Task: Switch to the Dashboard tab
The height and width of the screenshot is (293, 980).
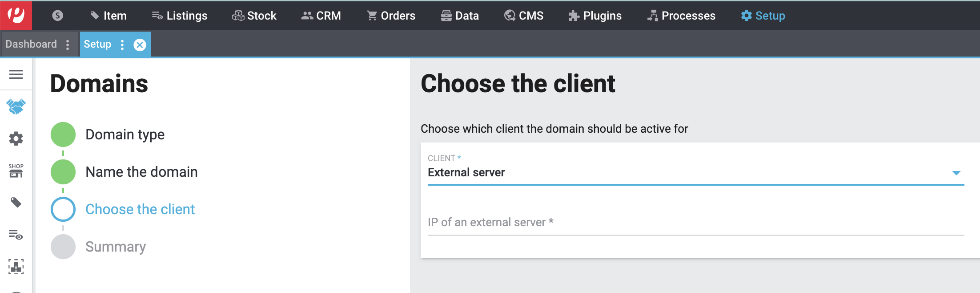Action: point(31,44)
